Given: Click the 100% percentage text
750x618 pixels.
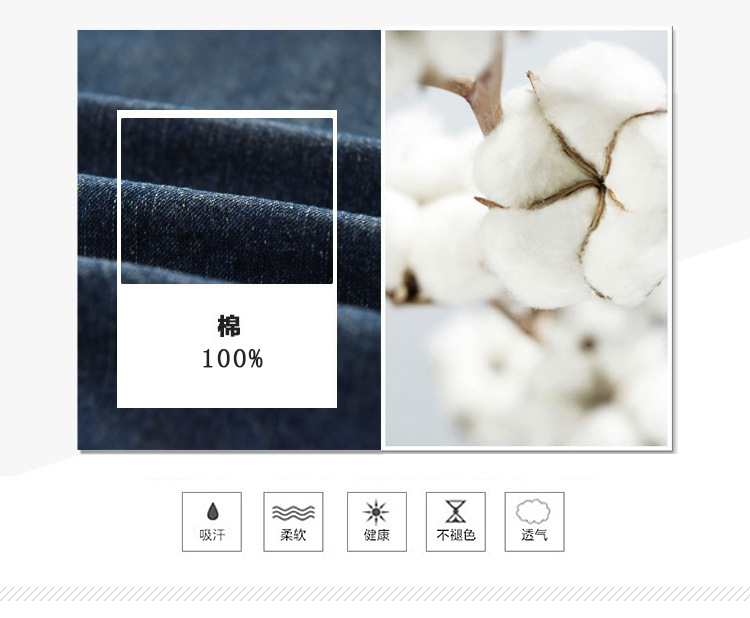Looking at the screenshot, I should tap(232, 359).
